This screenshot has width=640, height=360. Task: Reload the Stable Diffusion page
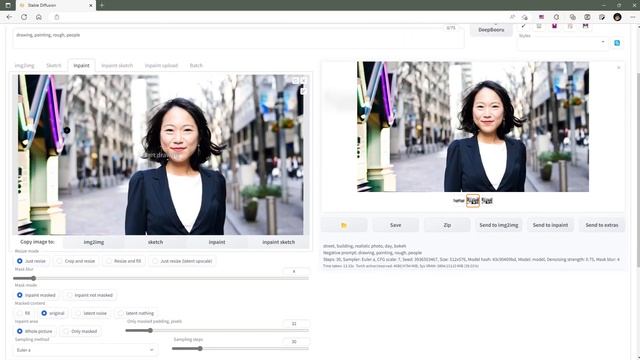tap(24, 17)
